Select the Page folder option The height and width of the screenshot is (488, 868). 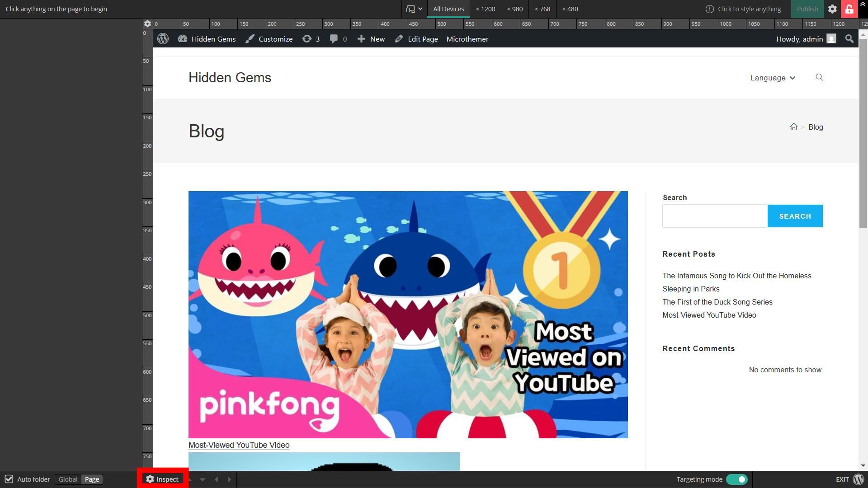92,479
